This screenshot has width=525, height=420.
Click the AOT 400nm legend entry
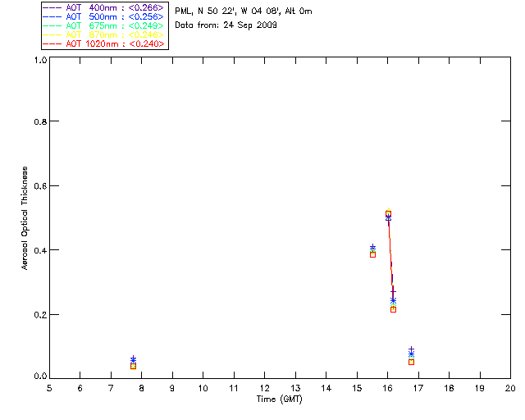103,7
